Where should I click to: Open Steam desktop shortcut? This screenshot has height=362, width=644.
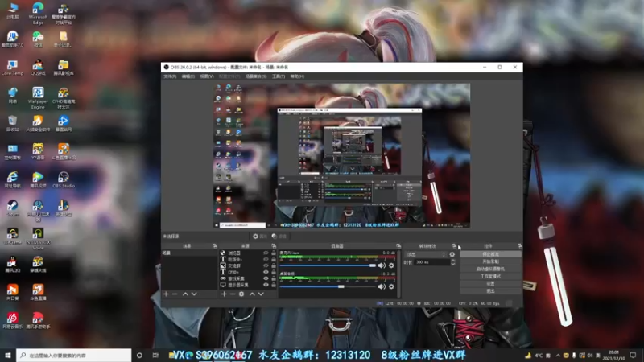[x=12, y=208]
